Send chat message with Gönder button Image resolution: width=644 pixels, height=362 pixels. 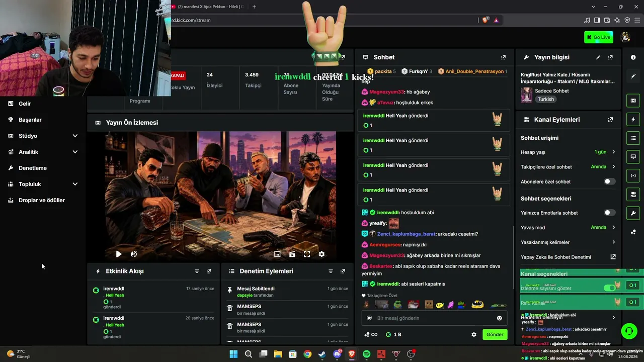pyautogui.click(x=495, y=334)
